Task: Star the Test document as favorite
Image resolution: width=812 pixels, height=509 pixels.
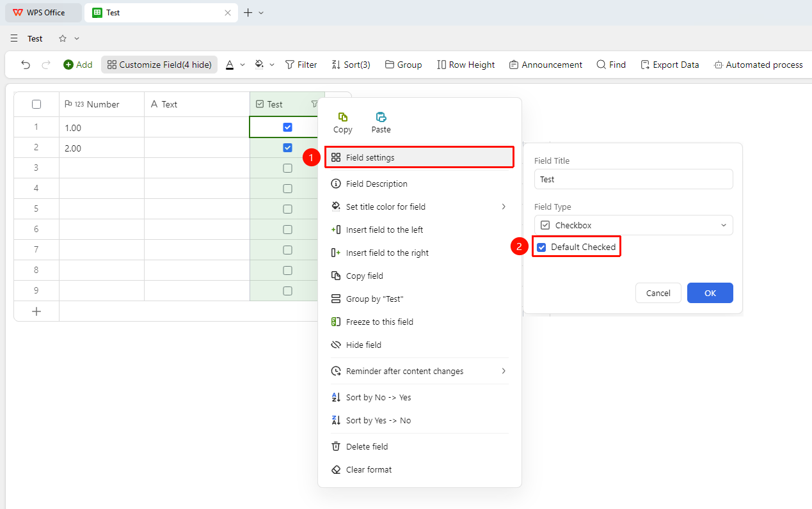Action: (63, 38)
